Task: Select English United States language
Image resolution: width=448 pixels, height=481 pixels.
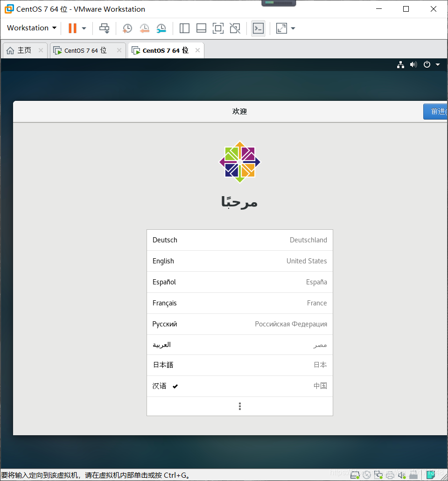Action: click(x=240, y=261)
